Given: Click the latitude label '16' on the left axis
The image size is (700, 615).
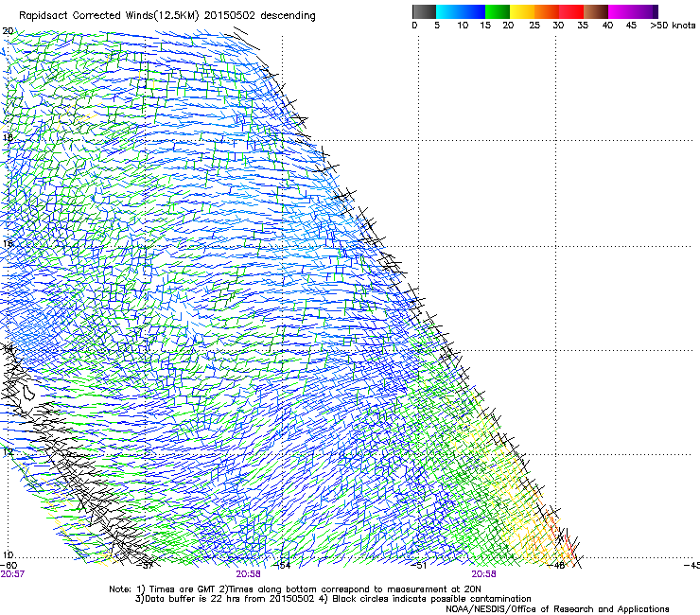Looking at the screenshot, I should click(8, 244).
